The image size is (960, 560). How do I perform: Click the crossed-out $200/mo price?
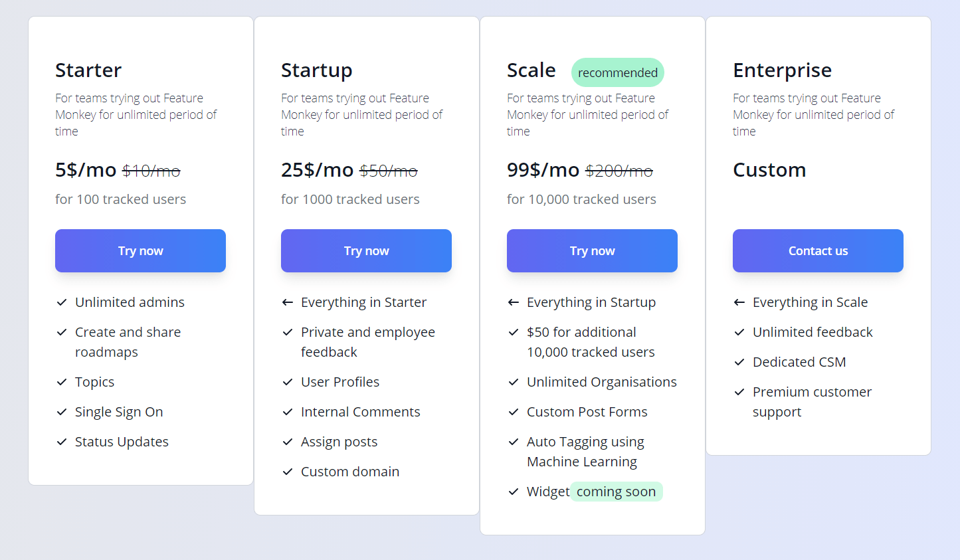pyautogui.click(x=619, y=171)
